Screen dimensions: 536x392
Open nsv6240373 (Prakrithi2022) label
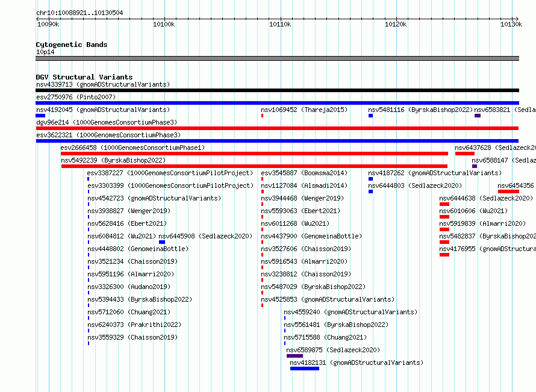134,325
